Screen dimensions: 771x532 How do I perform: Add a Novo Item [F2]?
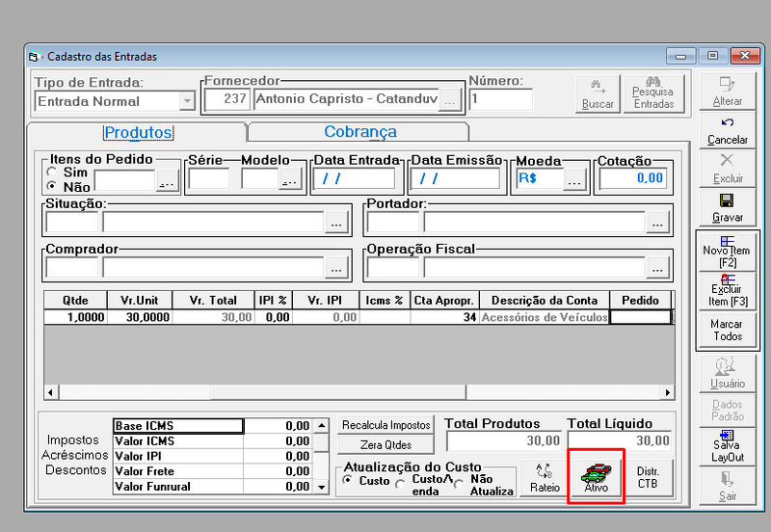click(727, 252)
